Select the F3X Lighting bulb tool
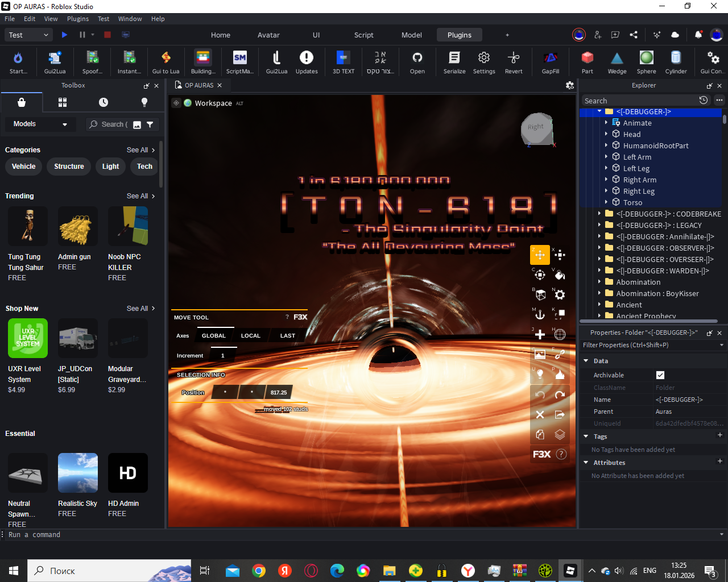 tap(540, 374)
